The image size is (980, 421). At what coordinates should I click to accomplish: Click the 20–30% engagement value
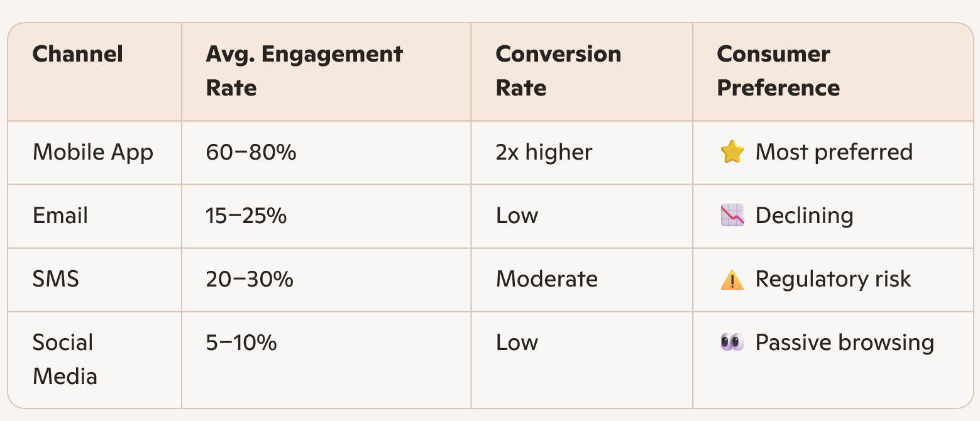coord(250,280)
